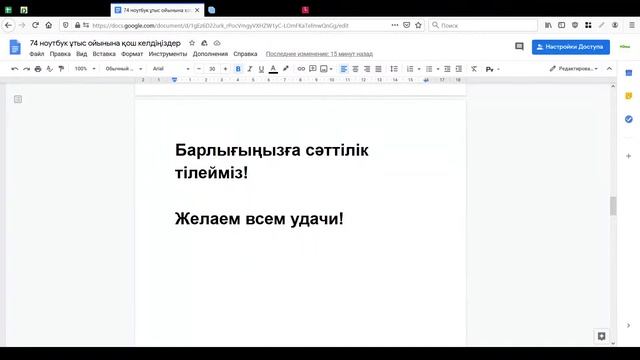This screenshot has width=640, height=360.
Task: Select the paint format tool
Action: tap(61, 69)
